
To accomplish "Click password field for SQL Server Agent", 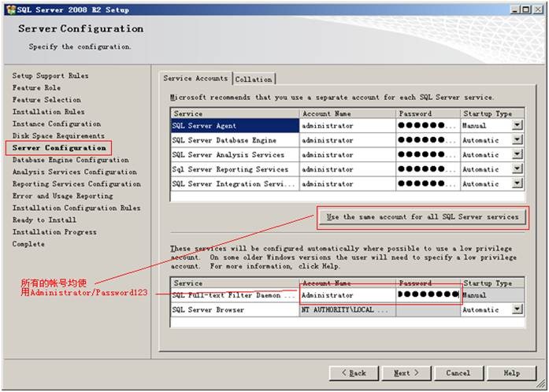I will [428, 126].
